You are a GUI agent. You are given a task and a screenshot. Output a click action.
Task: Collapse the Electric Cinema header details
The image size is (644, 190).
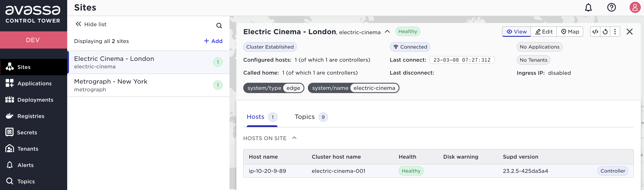tap(387, 32)
